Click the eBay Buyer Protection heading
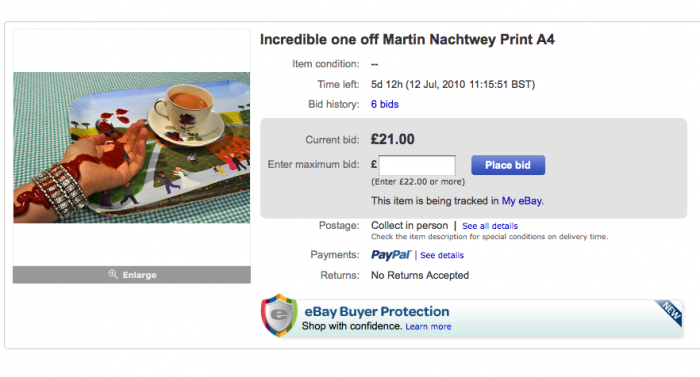700x377 pixels. 377,311
